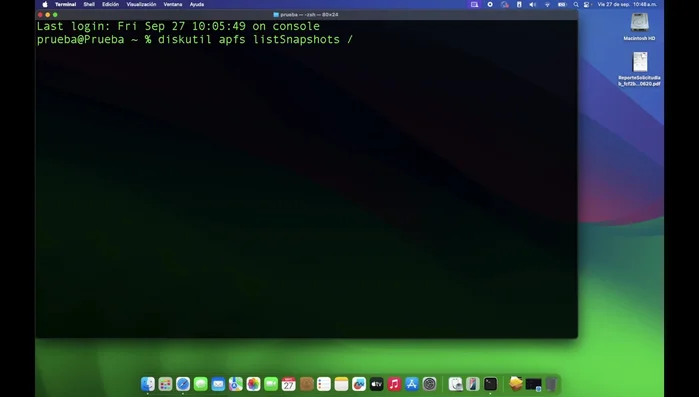Click the screen recording circle status icon

click(490, 4)
